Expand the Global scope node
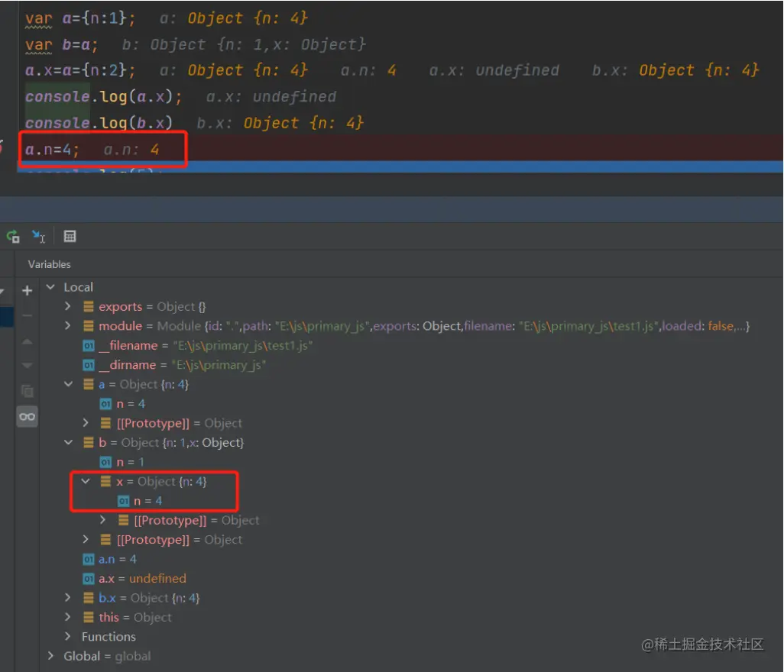Screen dimensions: 784x672 50,655
